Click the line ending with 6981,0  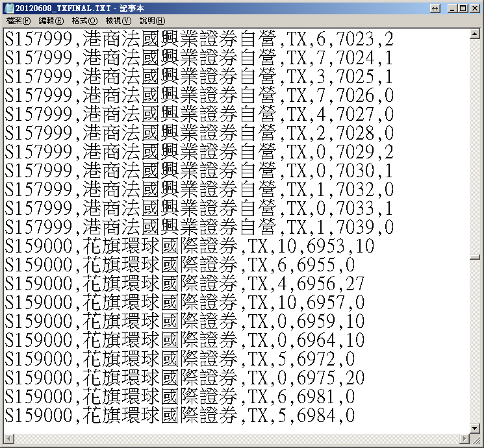[x=180, y=397]
